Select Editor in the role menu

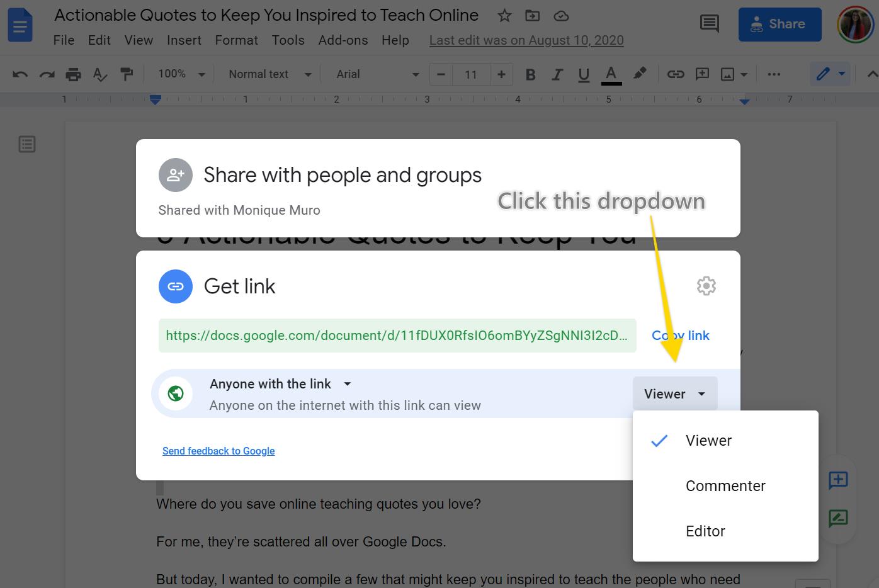coord(725,531)
